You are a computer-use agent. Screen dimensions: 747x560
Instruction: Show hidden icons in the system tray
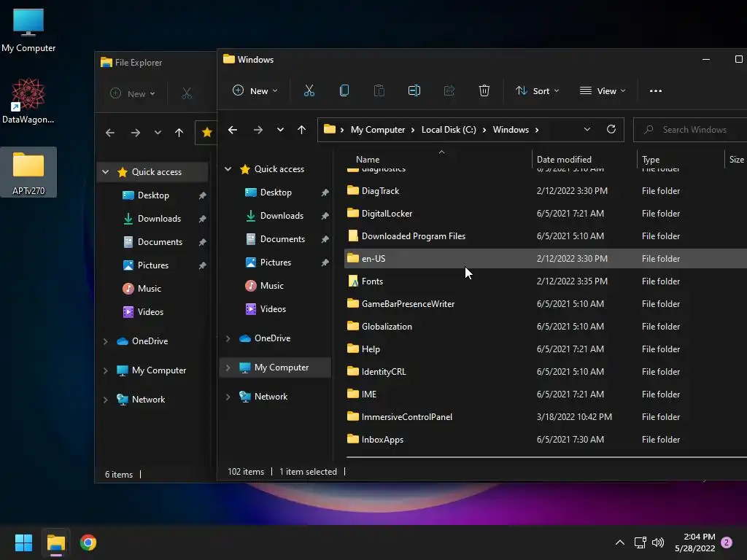620,542
